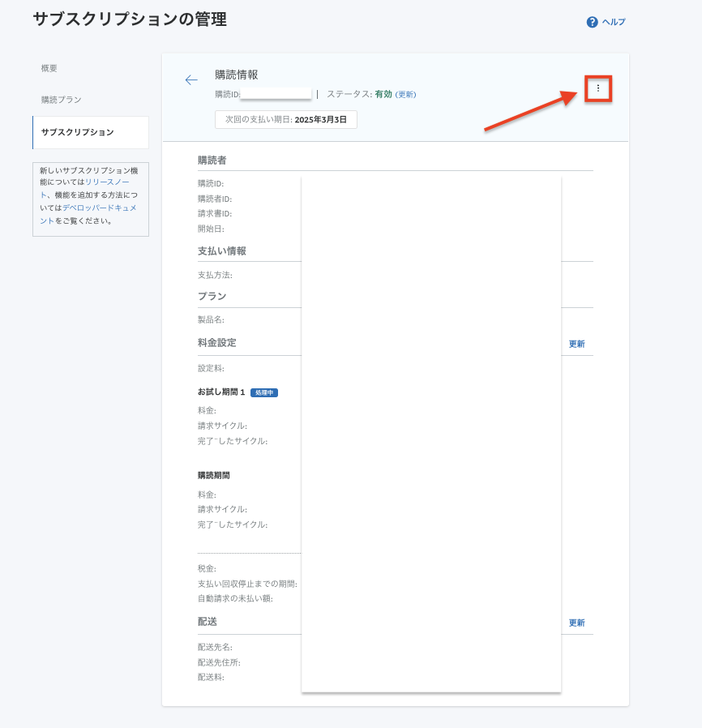Click the green 有効 status text
The width and height of the screenshot is (702, 728).
tap(383, 94)
